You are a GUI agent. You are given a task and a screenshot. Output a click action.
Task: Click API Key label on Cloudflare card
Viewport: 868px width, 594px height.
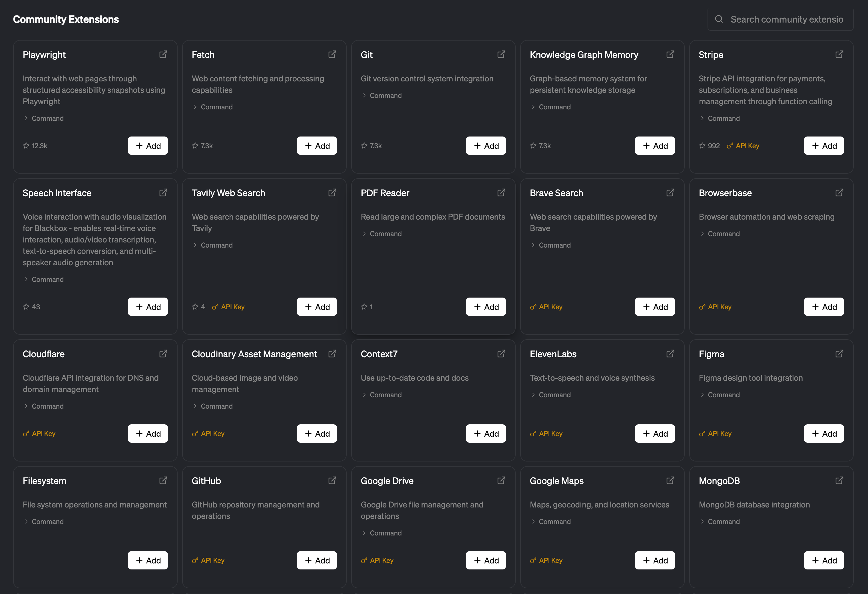tap(39, 433)
